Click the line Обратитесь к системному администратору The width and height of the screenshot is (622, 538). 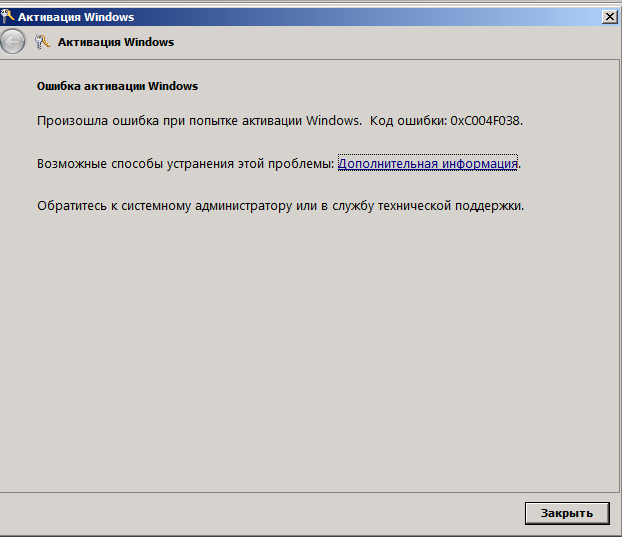pyautogui.click(x=280, y=206)
